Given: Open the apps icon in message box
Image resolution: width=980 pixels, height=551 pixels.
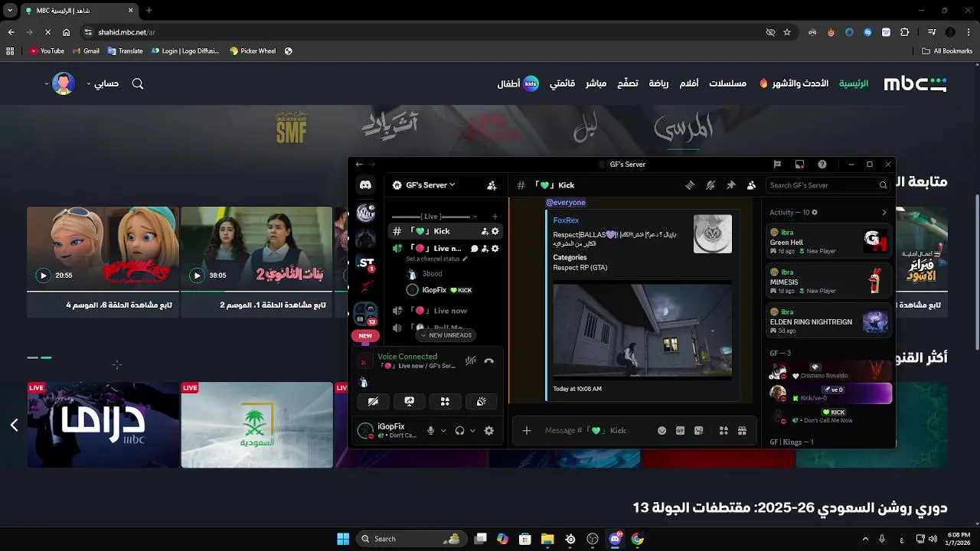Looking at the screenshot, I should [x=724, y=431].
